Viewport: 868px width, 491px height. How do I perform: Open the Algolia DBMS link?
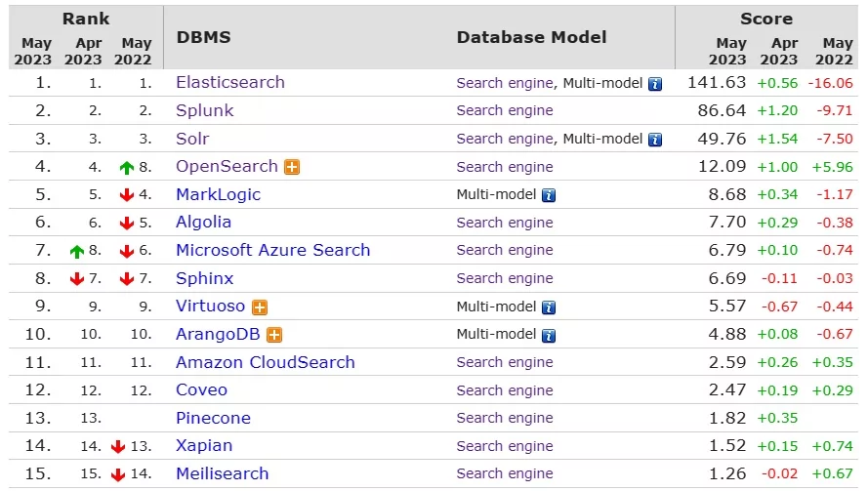click(204, 223)
